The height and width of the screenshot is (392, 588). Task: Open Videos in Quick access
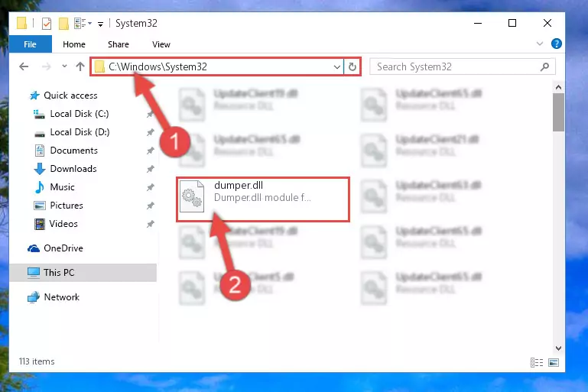(63, 224)
